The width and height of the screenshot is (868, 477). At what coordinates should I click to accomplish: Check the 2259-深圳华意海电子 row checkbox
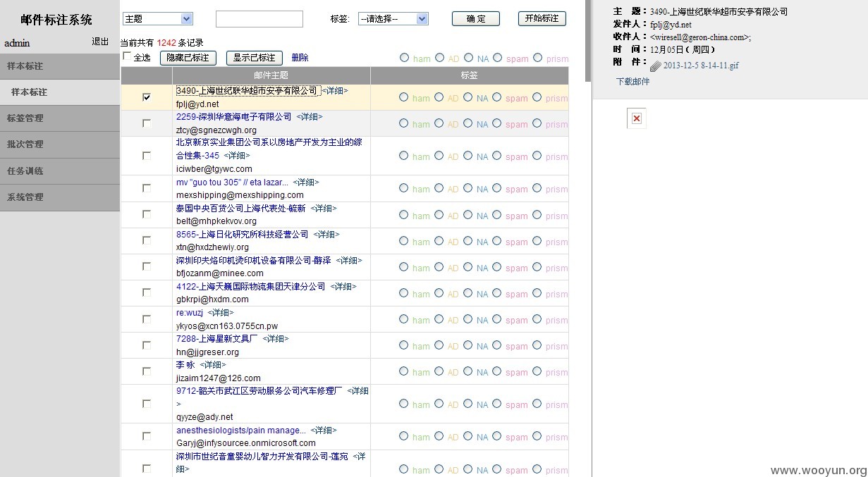[x=147, y=123]
